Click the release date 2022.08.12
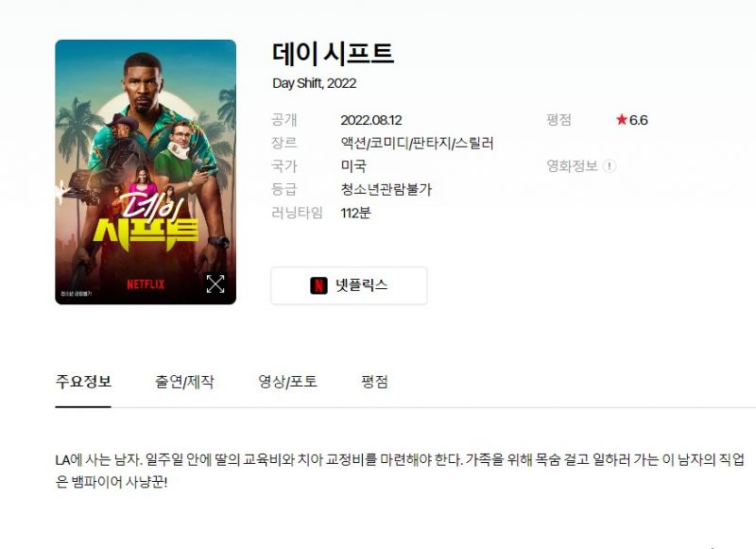756x549 pixels. click(x=371, y=120)
